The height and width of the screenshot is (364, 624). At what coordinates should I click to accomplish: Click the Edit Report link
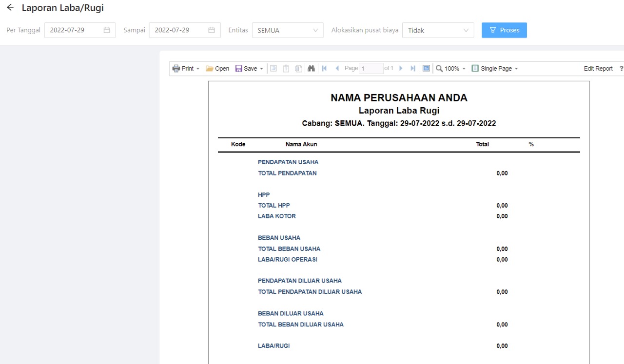tap(598, 69)
